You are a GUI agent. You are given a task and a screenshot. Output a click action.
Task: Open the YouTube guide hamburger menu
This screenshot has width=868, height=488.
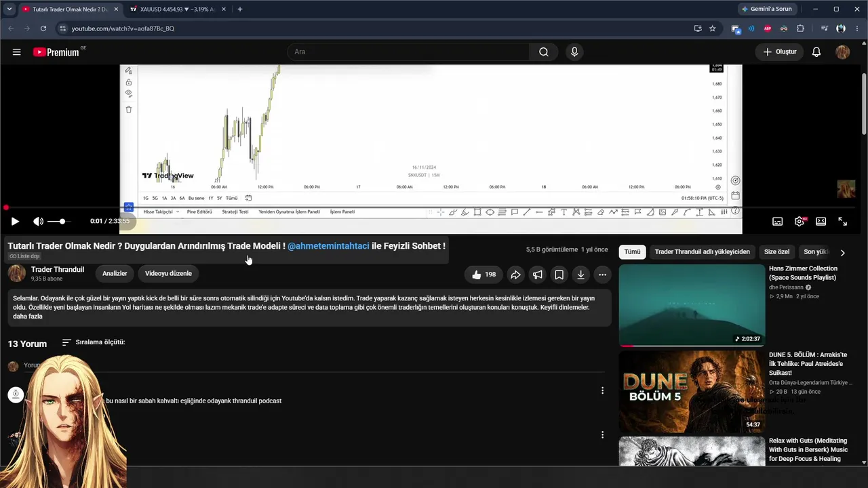pos(16,52)
